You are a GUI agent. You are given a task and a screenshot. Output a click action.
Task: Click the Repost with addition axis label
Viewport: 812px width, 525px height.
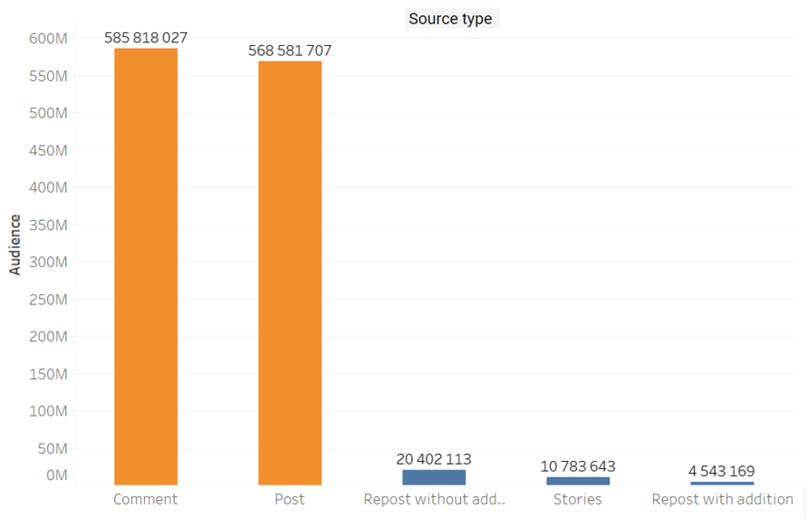click(722, 499)
